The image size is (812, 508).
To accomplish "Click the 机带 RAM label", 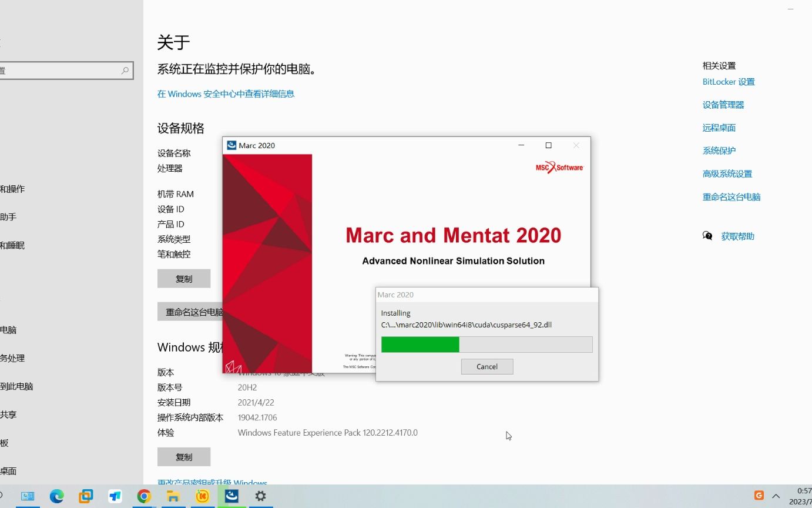I will 176,194.
